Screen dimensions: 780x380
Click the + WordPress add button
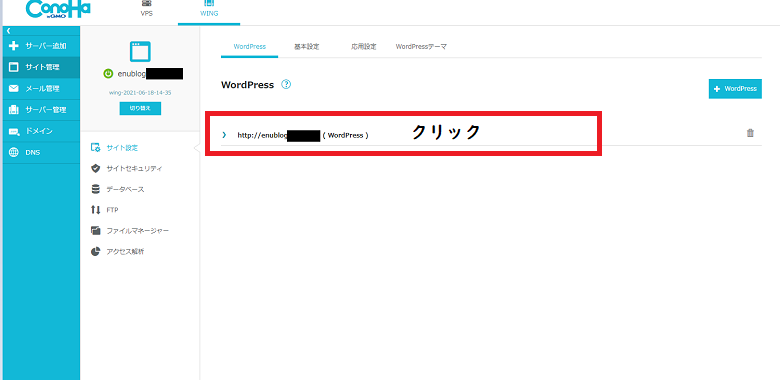click(x=735, y=89)
